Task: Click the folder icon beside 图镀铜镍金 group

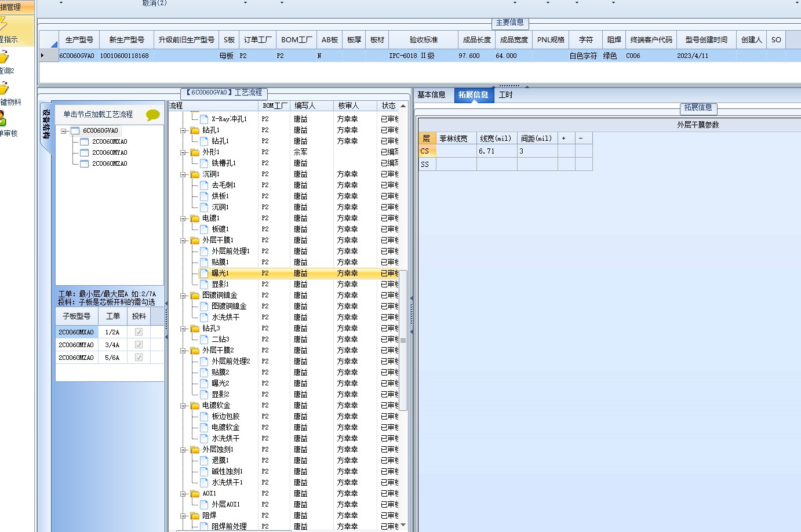Action: click(195, 296)
